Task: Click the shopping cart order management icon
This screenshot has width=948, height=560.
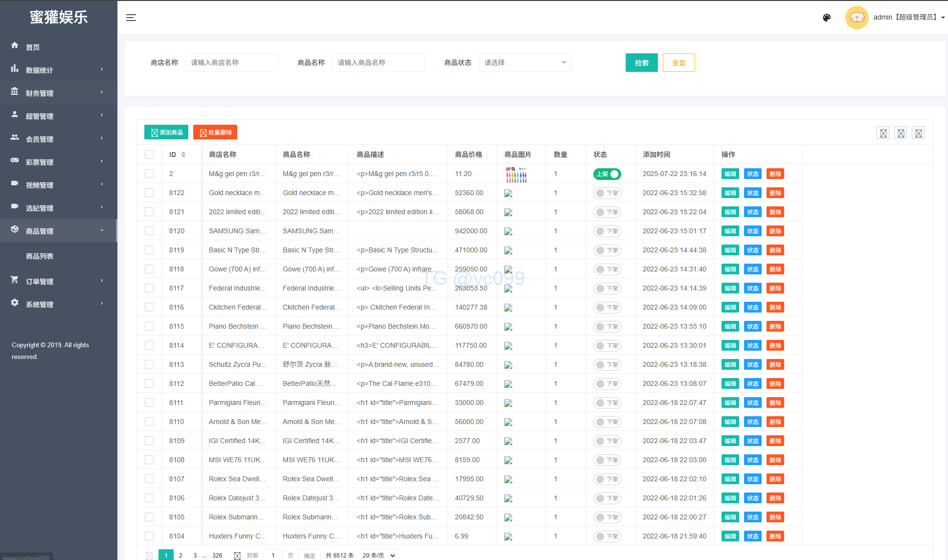Action: point(15,280)
